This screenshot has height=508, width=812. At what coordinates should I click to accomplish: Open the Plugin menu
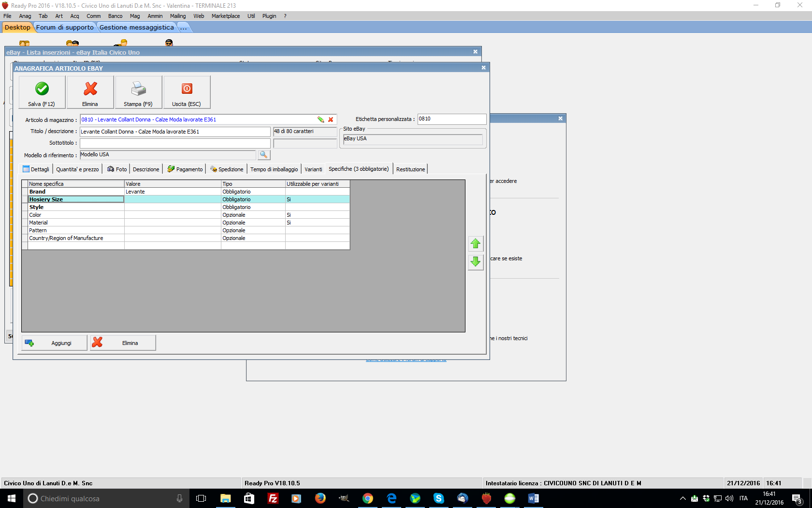269,16
